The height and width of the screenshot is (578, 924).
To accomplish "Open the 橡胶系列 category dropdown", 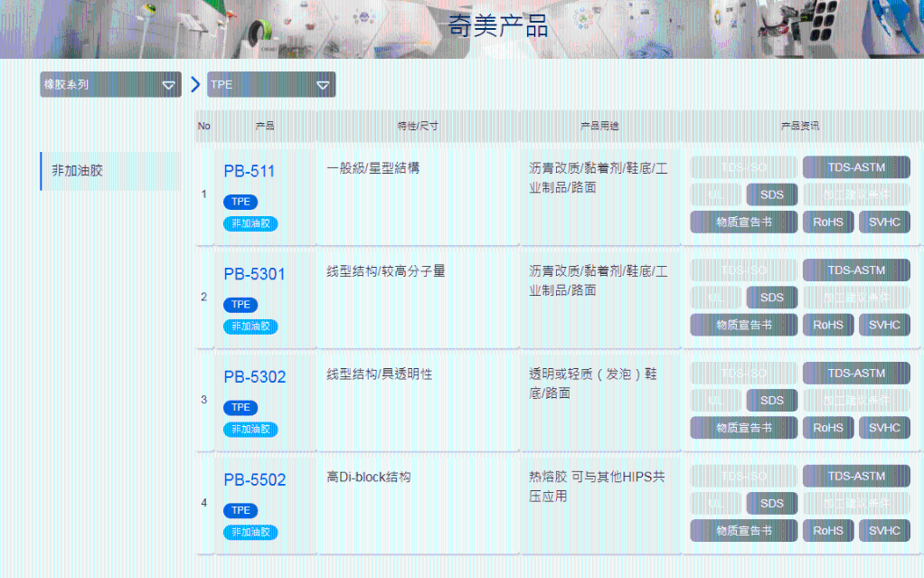I will point(111,84).
